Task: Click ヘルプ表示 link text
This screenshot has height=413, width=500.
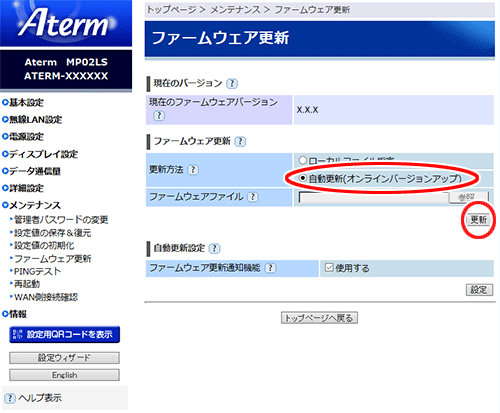Action: point(40,398)
